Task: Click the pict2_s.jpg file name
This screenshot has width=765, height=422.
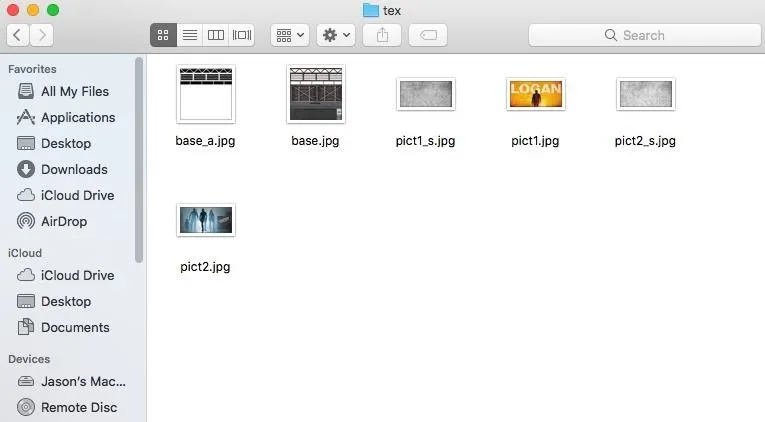Action: 645,141
